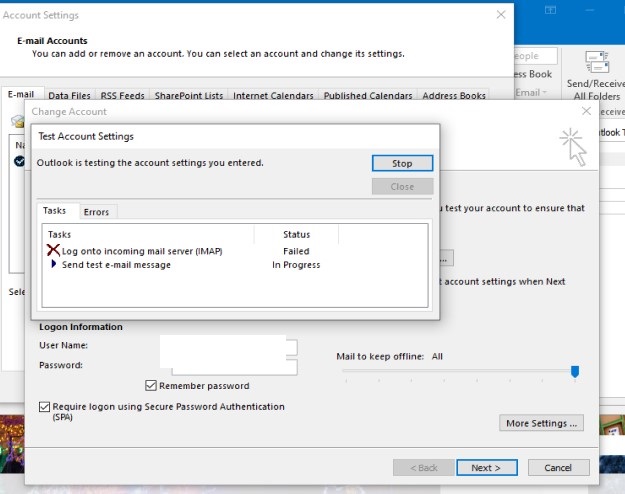Click the Send/Receive All Folders icon
Image resolution: width=625 pixels, height=494 pixels.
[599, 62]
